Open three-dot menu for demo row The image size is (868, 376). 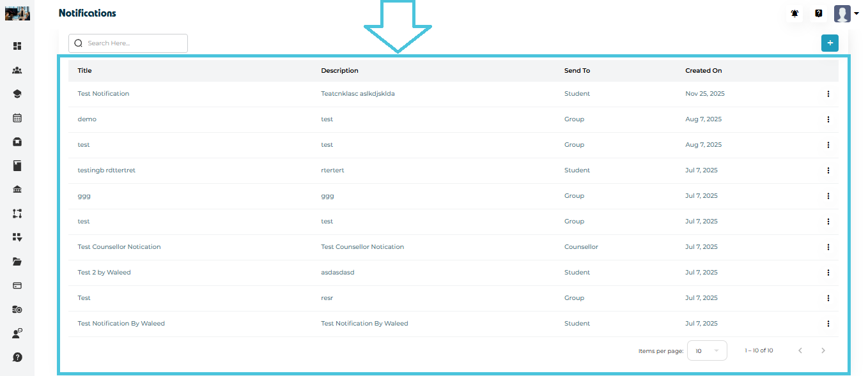(828, 119)
